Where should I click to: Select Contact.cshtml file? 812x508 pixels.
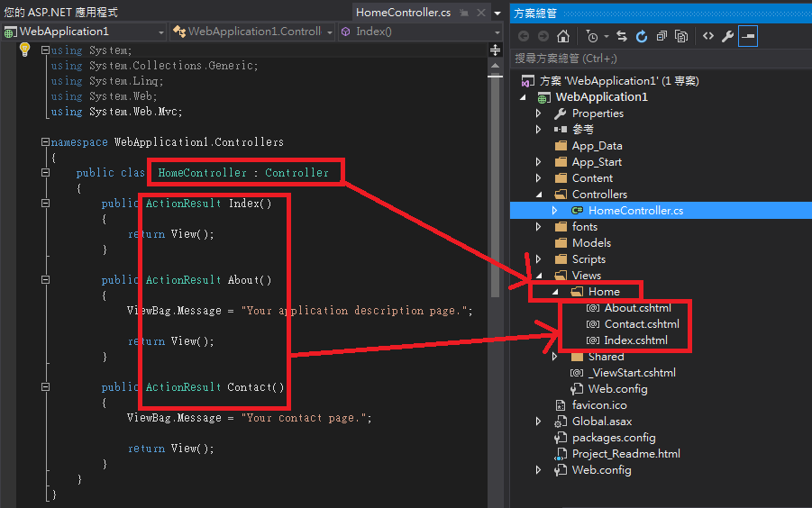click(x=642, y=324)
